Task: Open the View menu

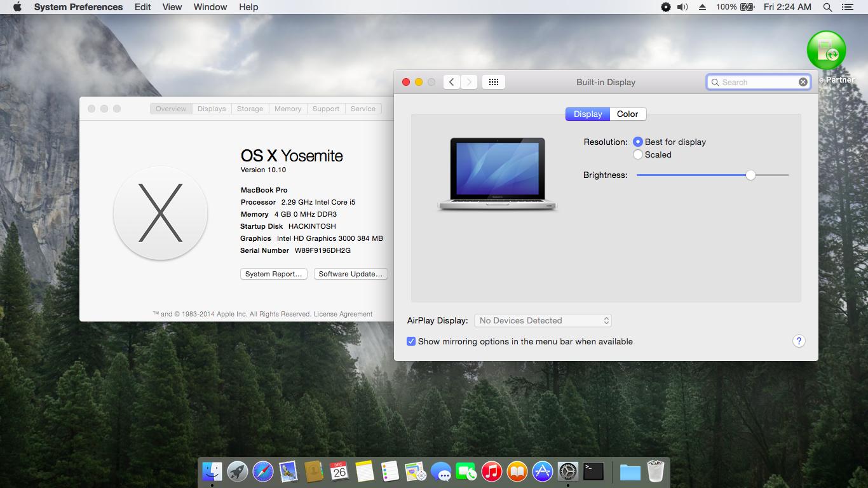Action: click(172, 7)
